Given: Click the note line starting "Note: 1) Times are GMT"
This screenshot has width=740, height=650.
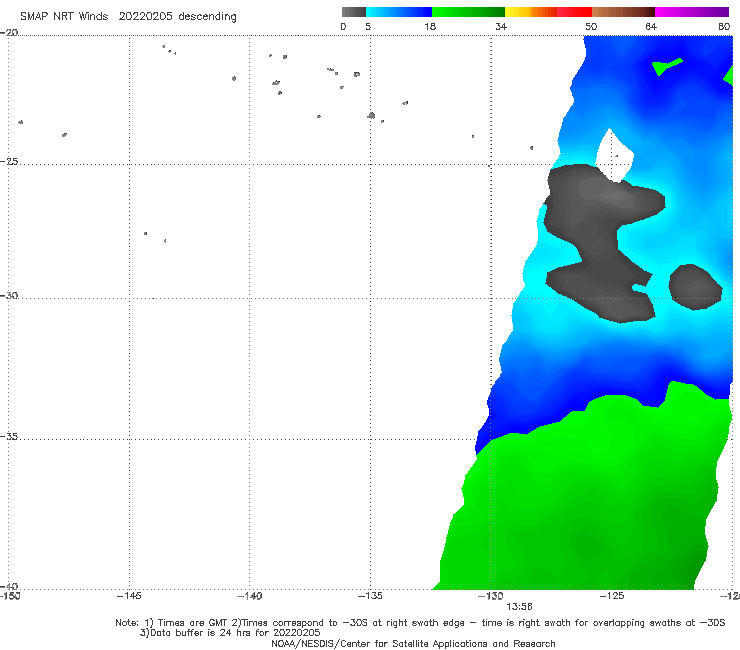Looking at the screenshot, I should (420, 623).
